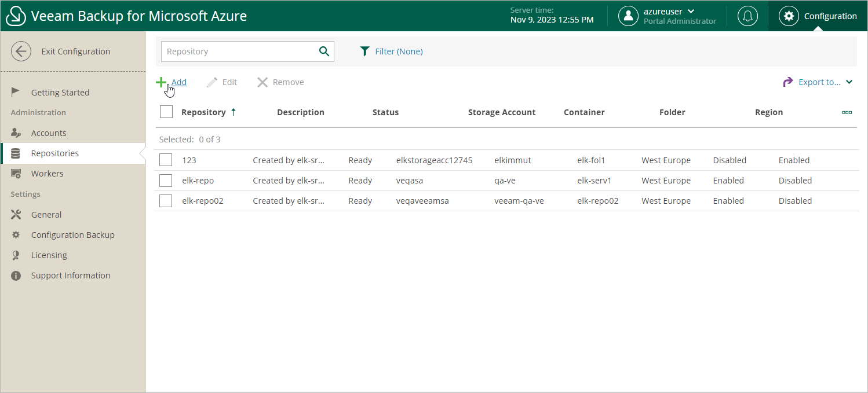Click the Configuration label in header
This screenshot has height=393, width=868.
[830, 16]
